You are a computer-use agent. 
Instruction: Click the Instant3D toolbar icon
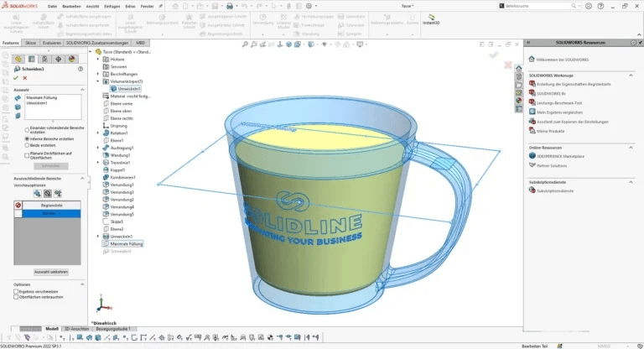point(434,18)
